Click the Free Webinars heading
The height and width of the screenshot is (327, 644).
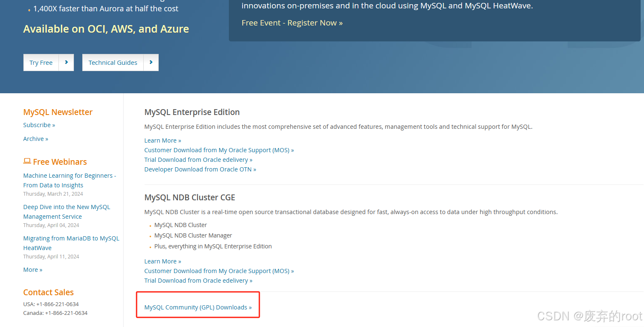[60, 162]
